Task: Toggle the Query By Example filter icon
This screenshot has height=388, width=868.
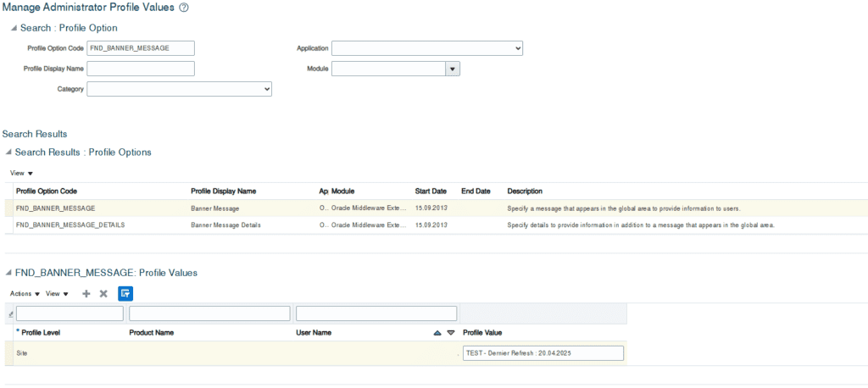Action: (125, 293)
